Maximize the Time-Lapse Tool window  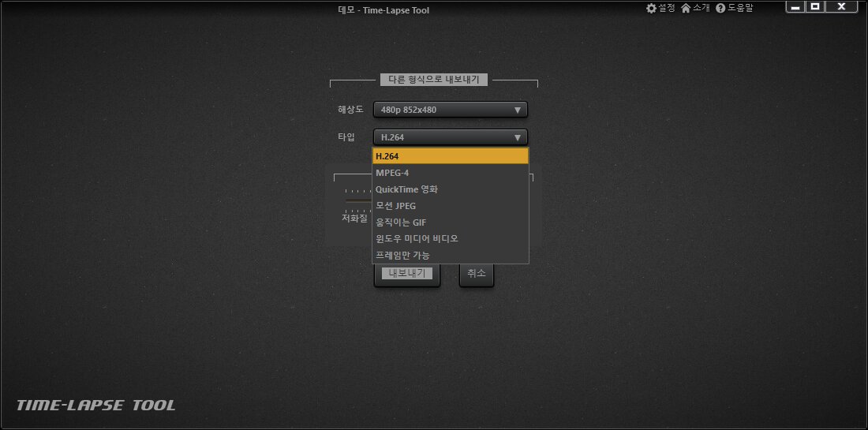tap(816, 7)
